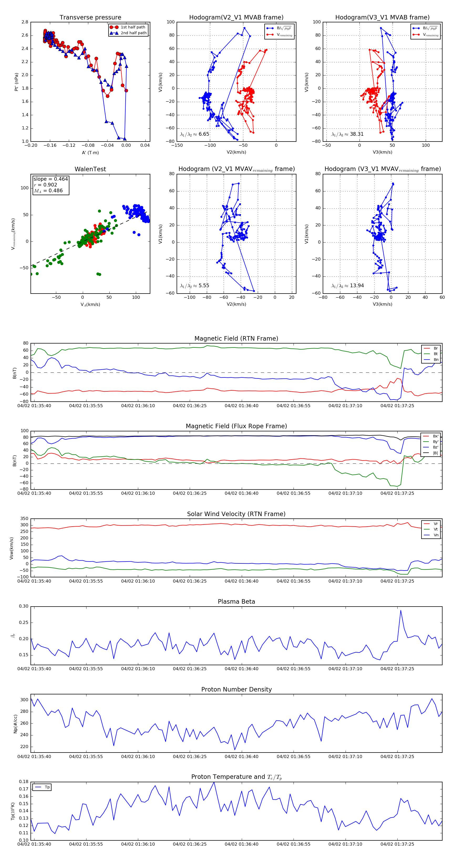Click the "M_A = 0.486" annotation

pos(48,191)
